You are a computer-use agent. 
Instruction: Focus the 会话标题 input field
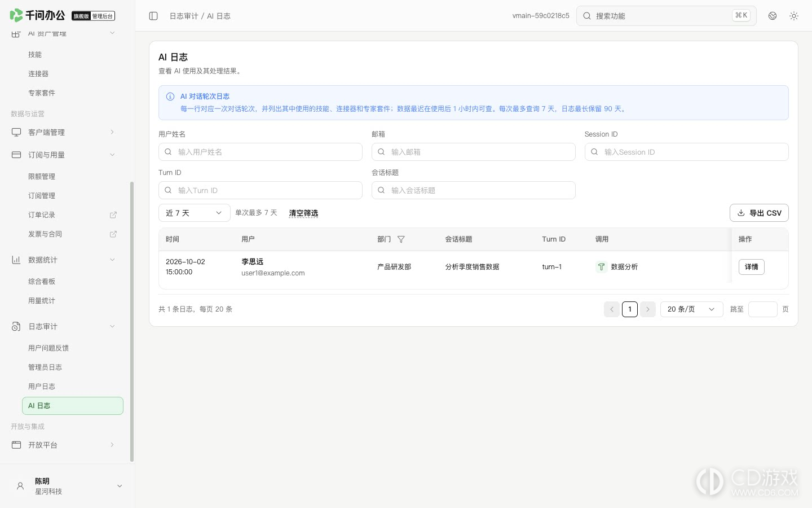click(x=474, y=190)
